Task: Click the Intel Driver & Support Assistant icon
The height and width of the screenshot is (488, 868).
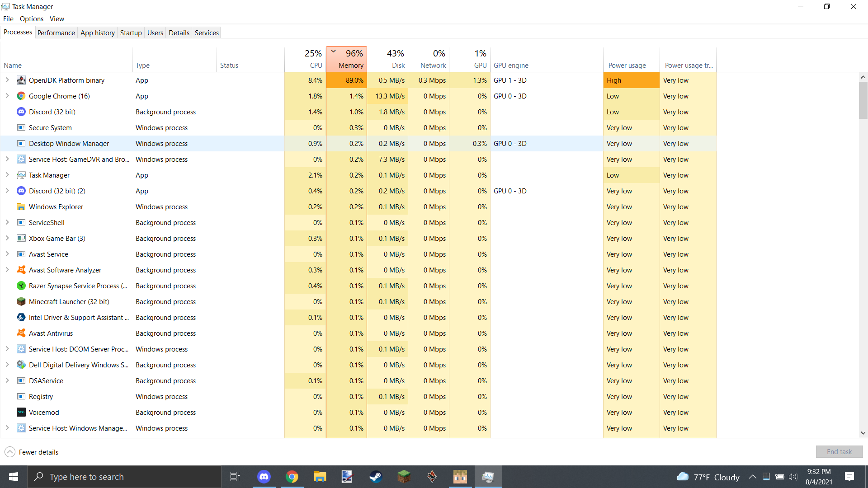Action: coord(21,318)
